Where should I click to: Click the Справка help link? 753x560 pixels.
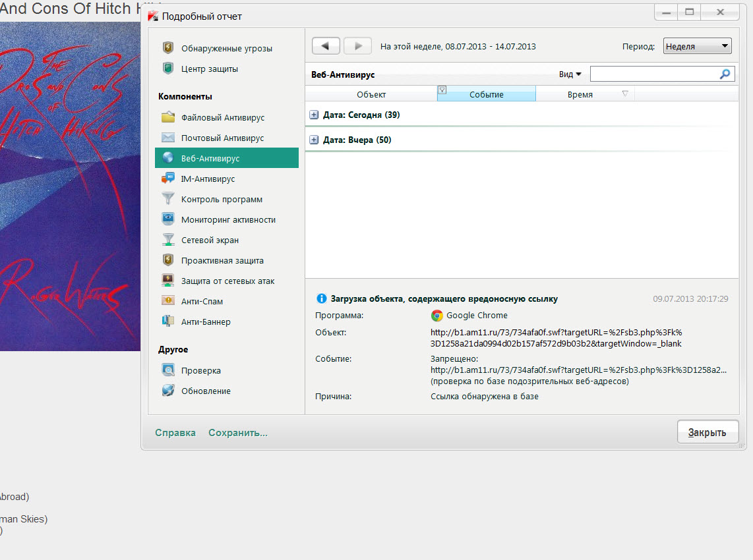click(x=175, y=432)
